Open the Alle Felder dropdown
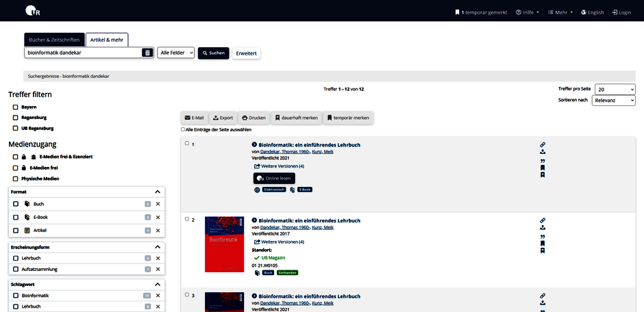644x312 pixels. 176,53
